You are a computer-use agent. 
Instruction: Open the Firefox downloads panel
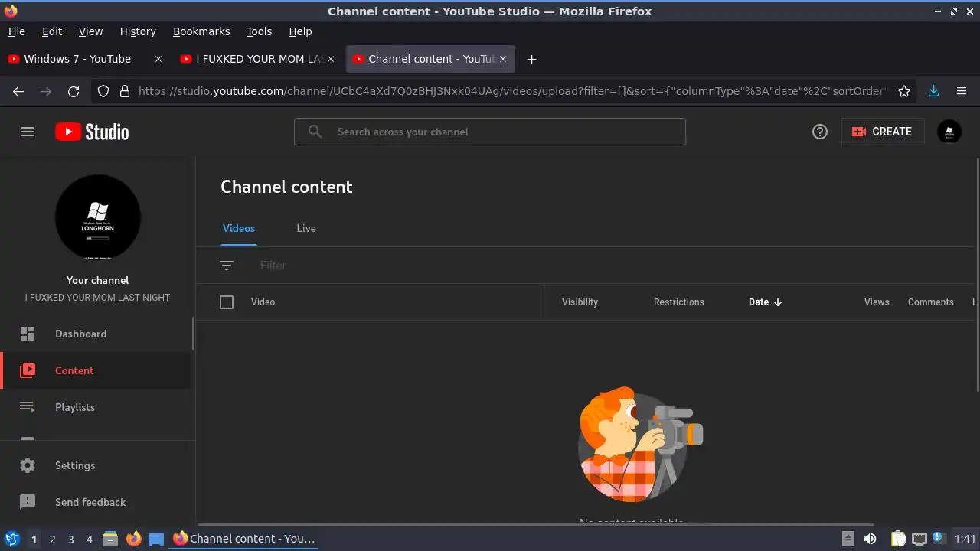tap(933, 91)
